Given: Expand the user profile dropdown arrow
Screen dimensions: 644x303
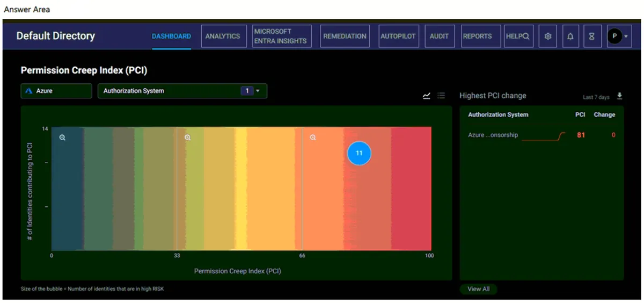Looking at the screenshot, I should 626,37.
